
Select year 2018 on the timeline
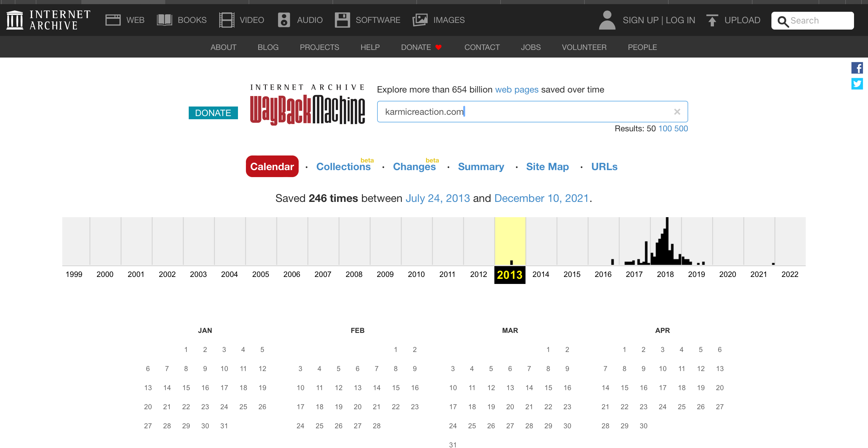[665, 274]
